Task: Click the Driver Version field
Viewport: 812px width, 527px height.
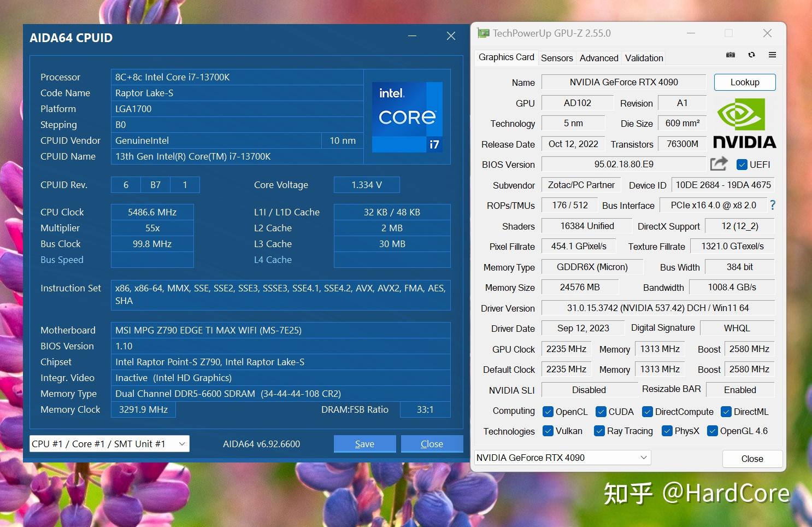Action: (x=658, y=308)
